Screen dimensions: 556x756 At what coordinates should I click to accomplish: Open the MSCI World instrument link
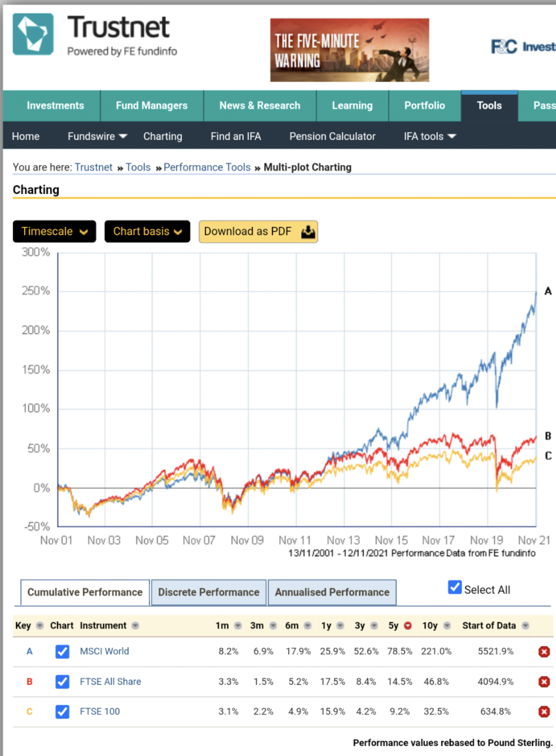coord(105,651)
